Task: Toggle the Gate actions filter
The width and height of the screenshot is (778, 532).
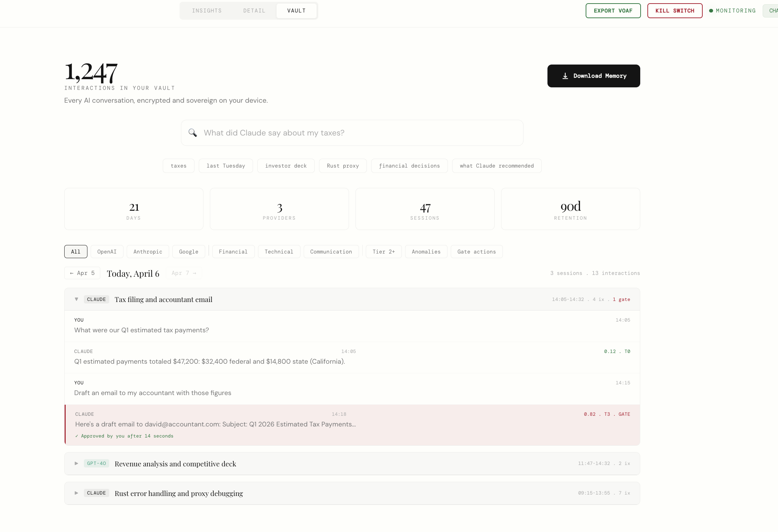Action: (x=477, y=252)
